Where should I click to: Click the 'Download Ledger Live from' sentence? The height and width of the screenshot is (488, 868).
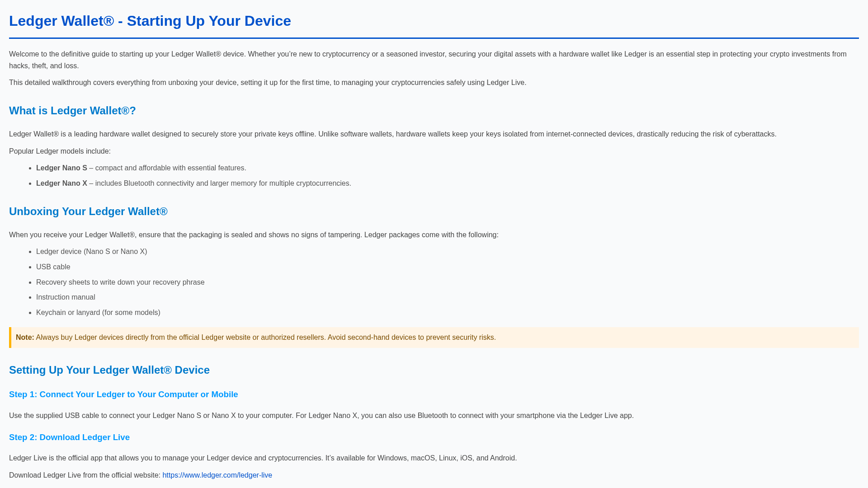[141, 475]
